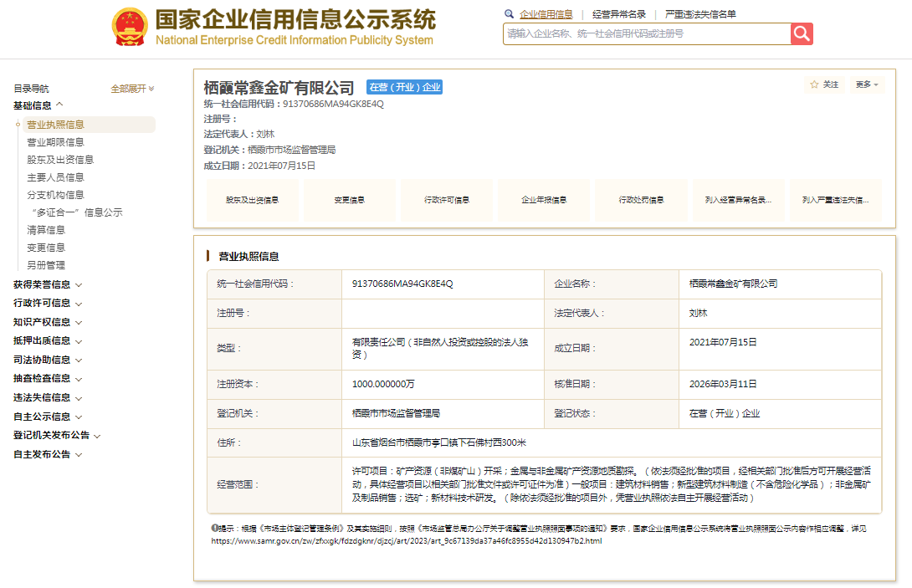Toggle 全部展开 in directory navigation

pos(132,89)
